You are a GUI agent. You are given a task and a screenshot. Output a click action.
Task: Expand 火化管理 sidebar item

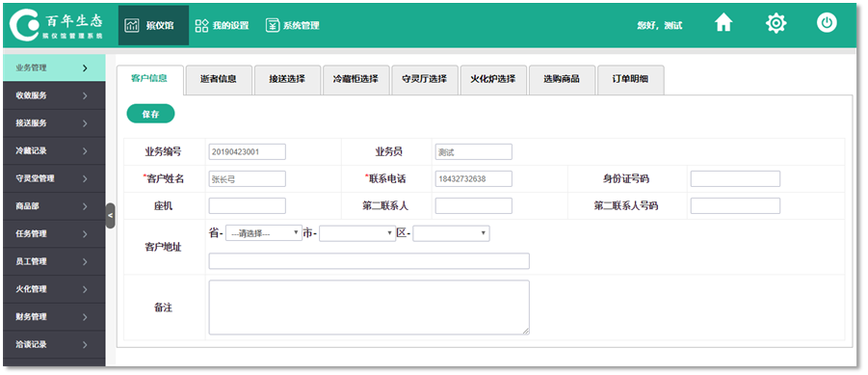pyautogui.click(x=54, y=289)
